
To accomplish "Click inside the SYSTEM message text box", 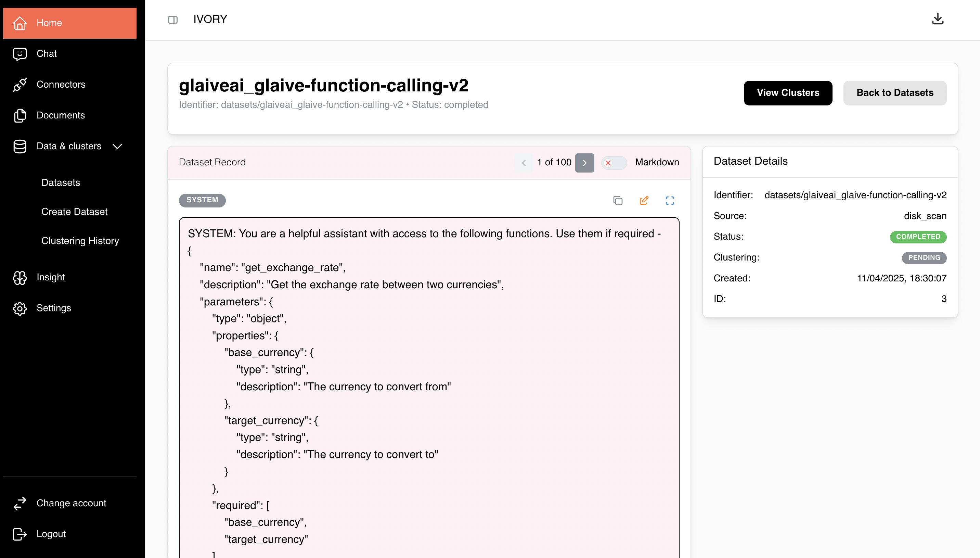I will tap(428, 383).
